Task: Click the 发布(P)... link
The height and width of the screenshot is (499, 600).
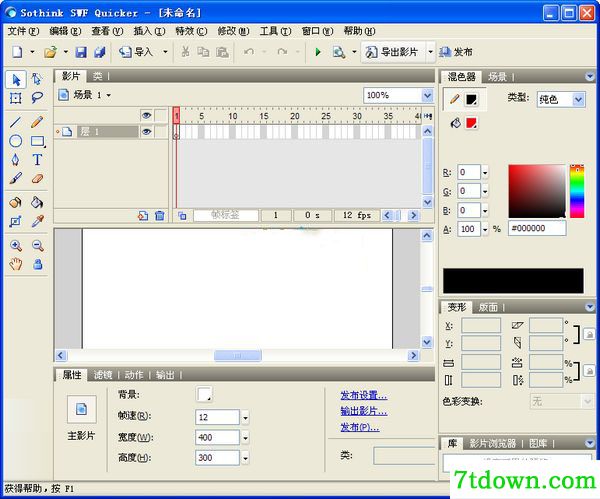Action: 360,427
